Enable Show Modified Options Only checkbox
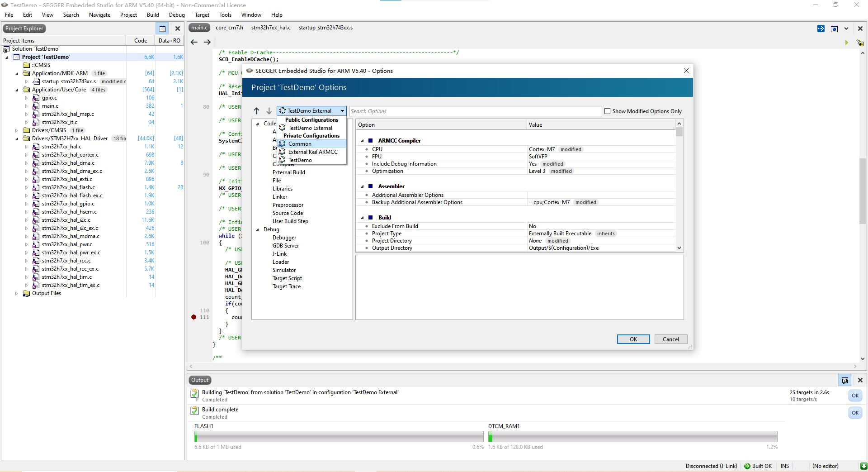868x472 pixels. pos(608,111)
